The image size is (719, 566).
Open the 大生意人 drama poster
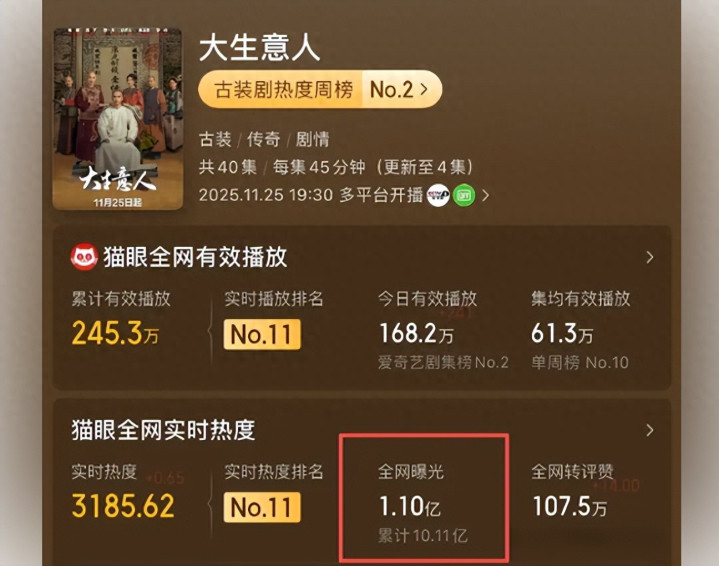[118, 119]
